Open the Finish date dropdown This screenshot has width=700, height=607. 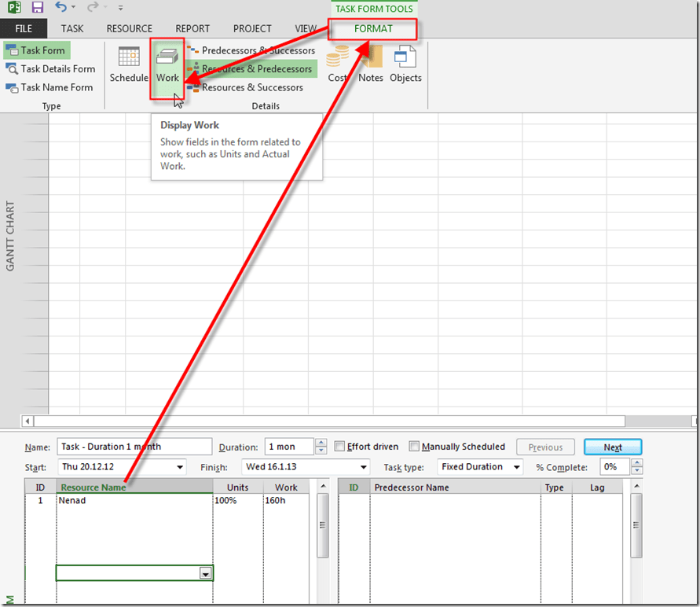[363, 467]
